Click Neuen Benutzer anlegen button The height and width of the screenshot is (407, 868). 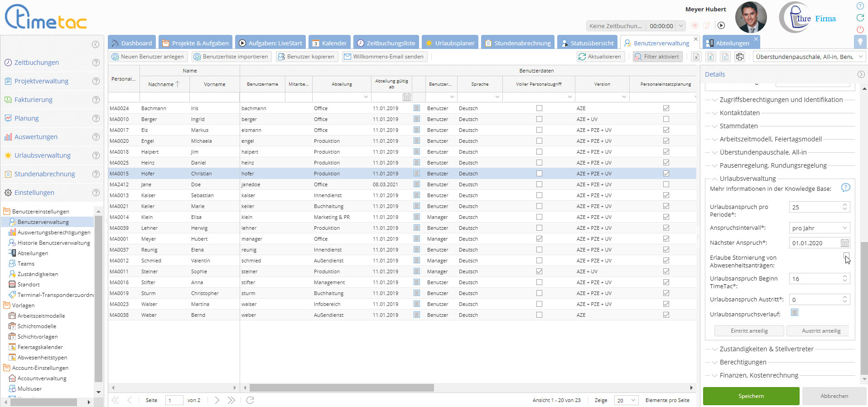pyautogui.click(x=149, y=57)
